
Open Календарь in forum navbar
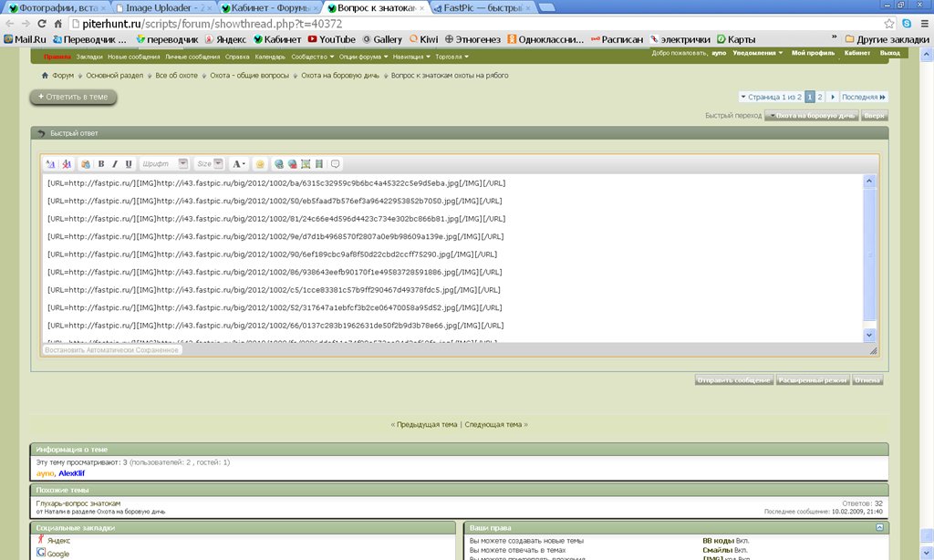pyautogui.click(x=270, y=57)
